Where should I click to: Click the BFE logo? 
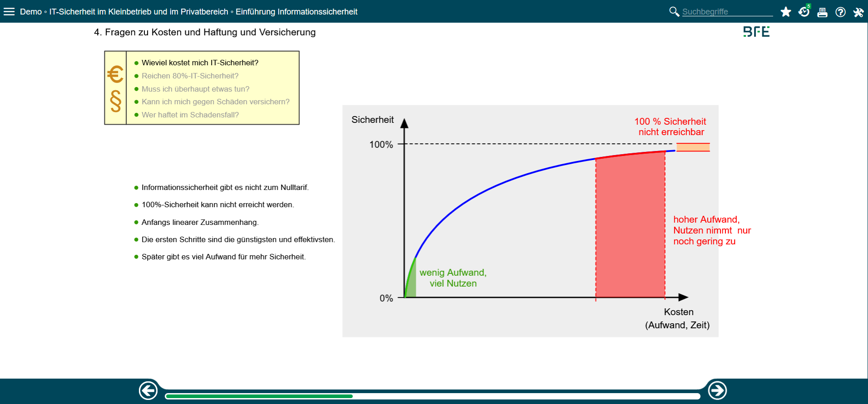[756, 32]
